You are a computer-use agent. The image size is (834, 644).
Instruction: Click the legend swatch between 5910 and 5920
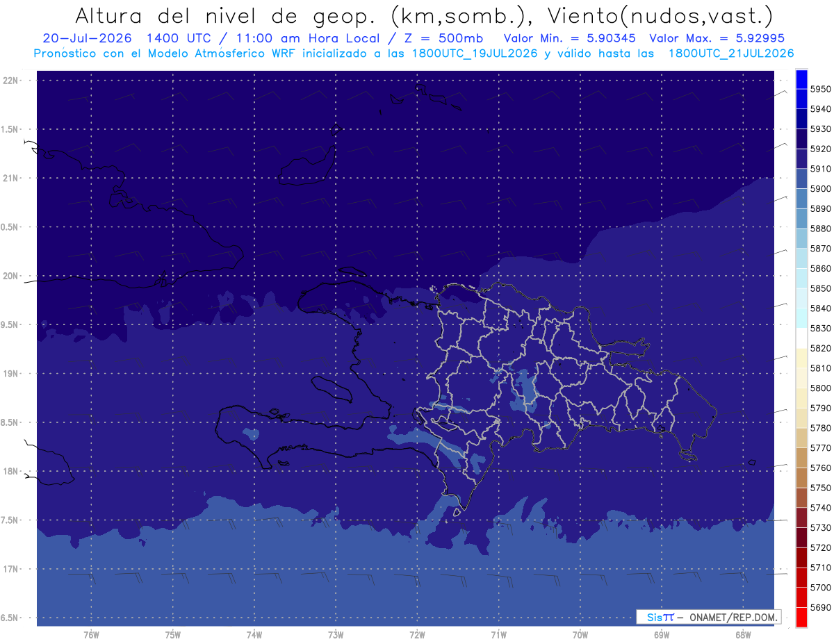[x=801, y=158]
